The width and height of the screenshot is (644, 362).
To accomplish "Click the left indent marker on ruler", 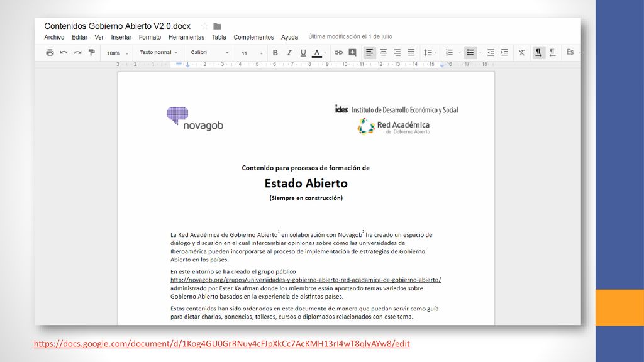I will 187,65.
